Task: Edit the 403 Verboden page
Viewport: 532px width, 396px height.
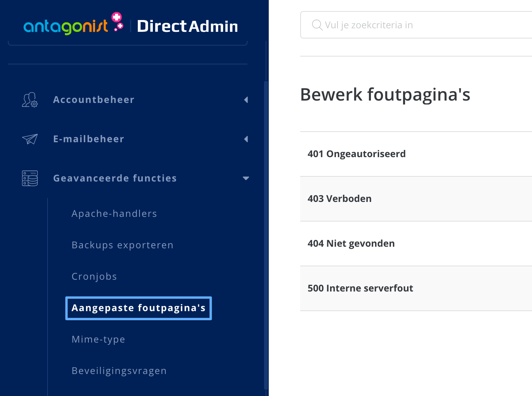Action: (x=339, y=199)
